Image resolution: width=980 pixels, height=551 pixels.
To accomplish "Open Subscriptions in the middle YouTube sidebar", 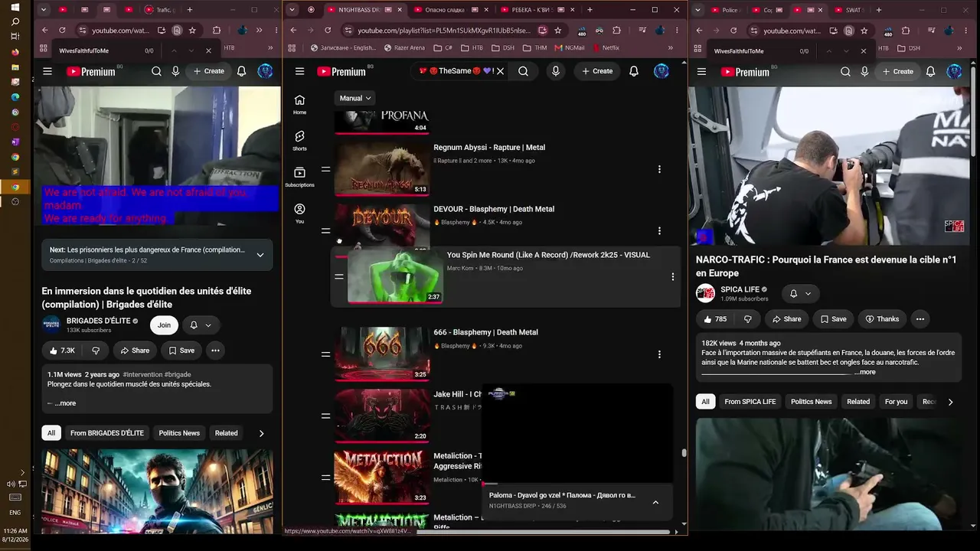I will pos(299,177).
